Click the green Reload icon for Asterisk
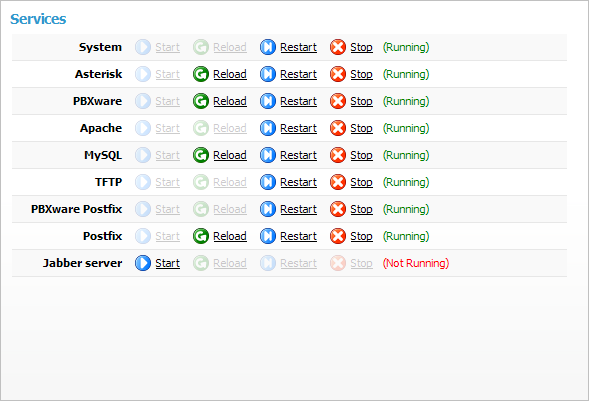 [201, 74]
